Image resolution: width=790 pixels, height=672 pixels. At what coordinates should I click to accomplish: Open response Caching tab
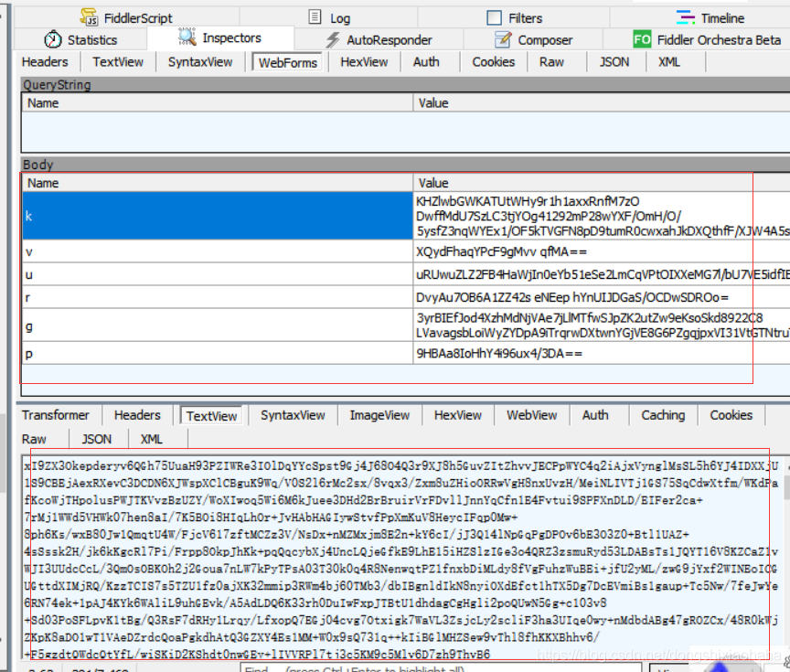[x=663, y=415]
